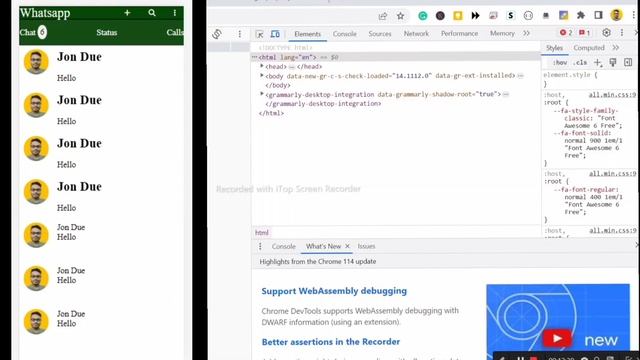Tap the plus icon in Whatsapp header
Image resolution: width=640 pixels, height=360 pixels.
(127, 13)
